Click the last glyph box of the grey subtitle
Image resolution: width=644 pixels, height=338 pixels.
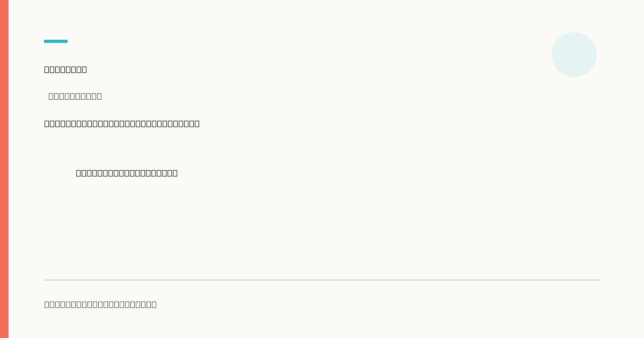99,96
